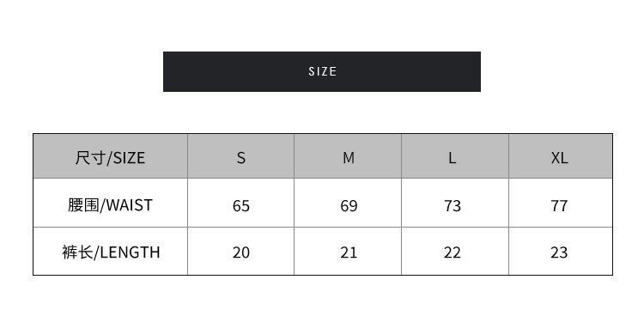Viewport: 644px width, 316px height.
Task: Select the M size column header
Action: [348, 155]
